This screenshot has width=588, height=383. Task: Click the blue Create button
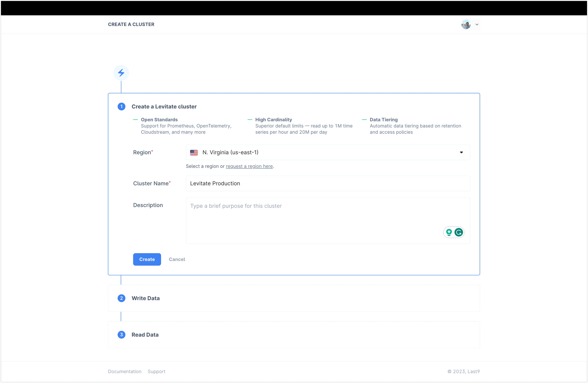pos(147,259)
